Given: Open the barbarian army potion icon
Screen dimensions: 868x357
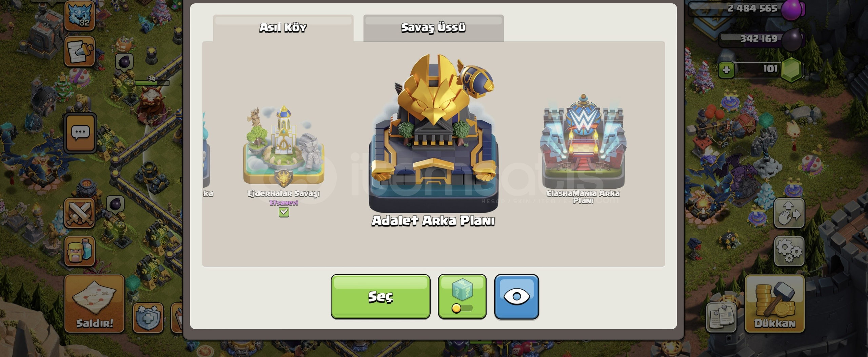Looking at the screenshot, I should click(80, 251).
